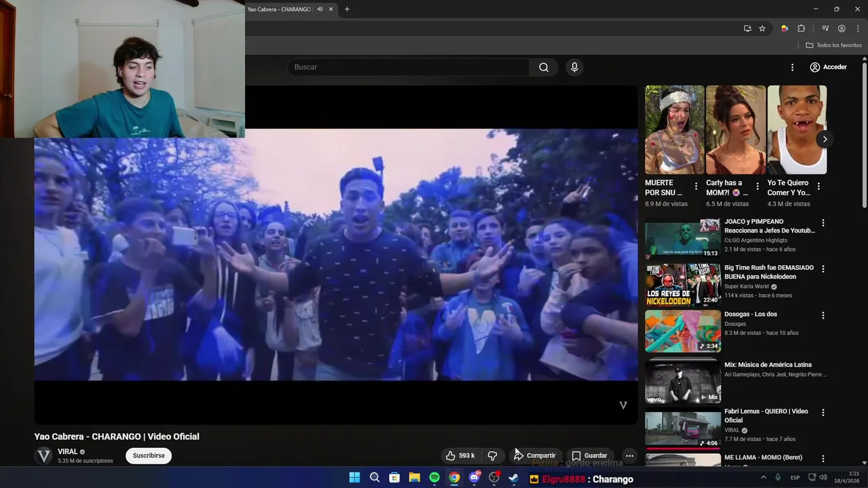Open options for Fabri Lemus QUIERO video

click(823, 412)
